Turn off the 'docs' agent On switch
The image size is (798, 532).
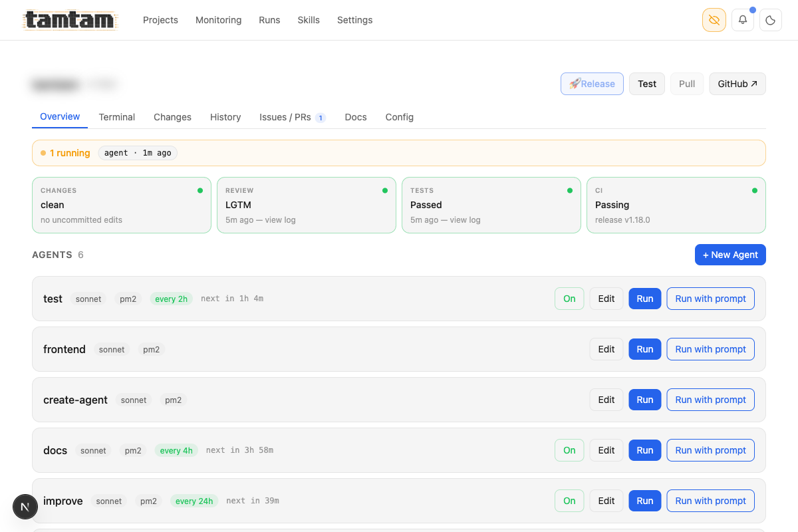(569, 450)
